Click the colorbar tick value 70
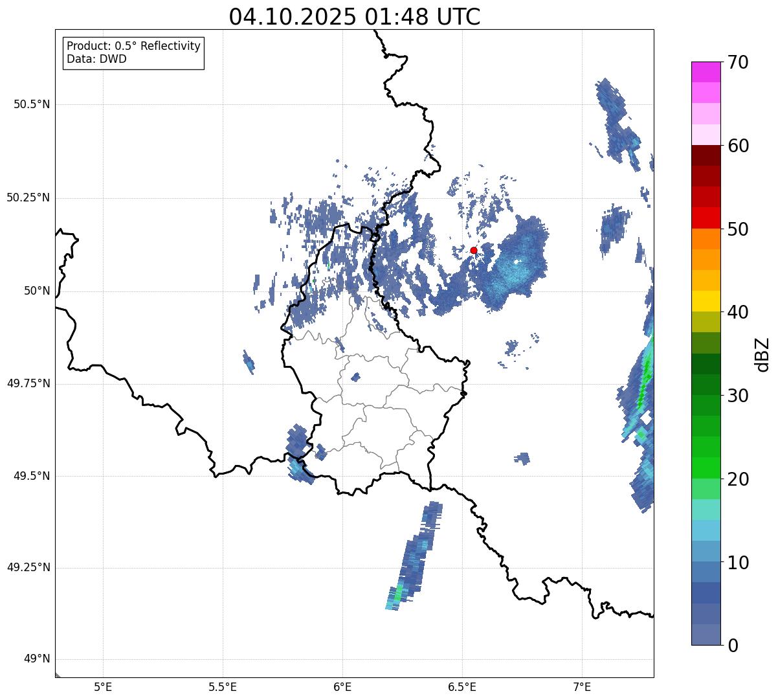The height and width of the screenshot is (700, 778). (x=738, y=62)
